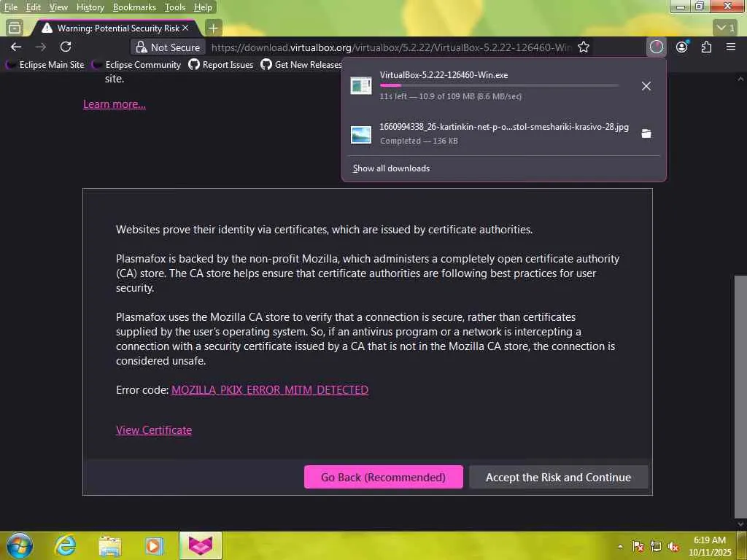Open the Get New Releases bookmark

301,65
